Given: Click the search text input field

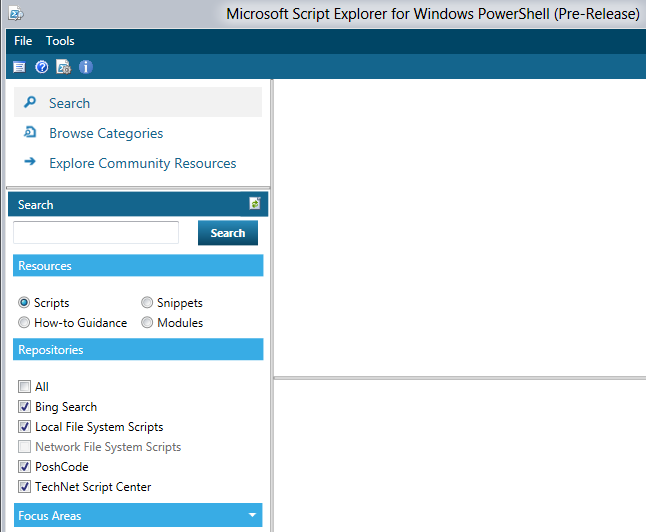Looking at the screenshot, I should (96, 233).
